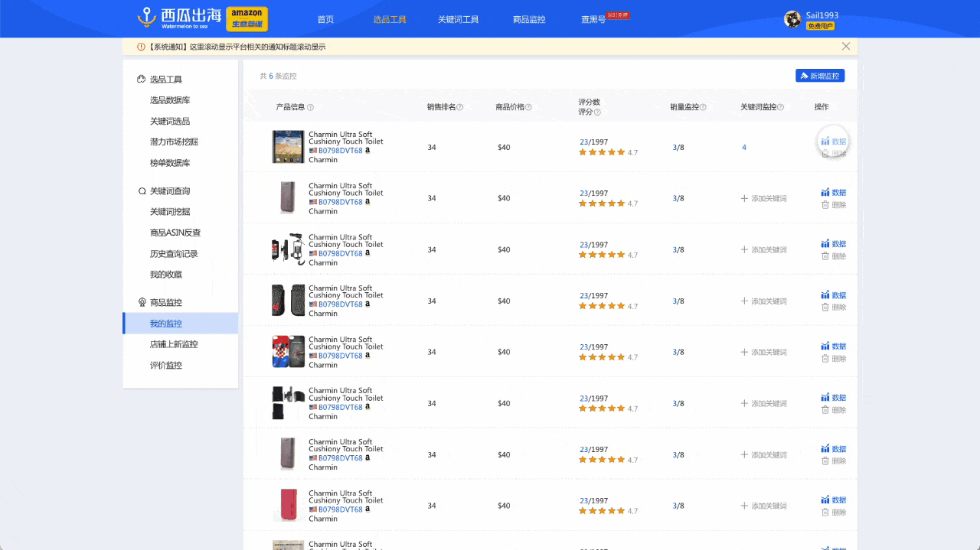Open 数据 chart for red case row
This screenshot has width=980, height=550.
(x=833, y=500)
